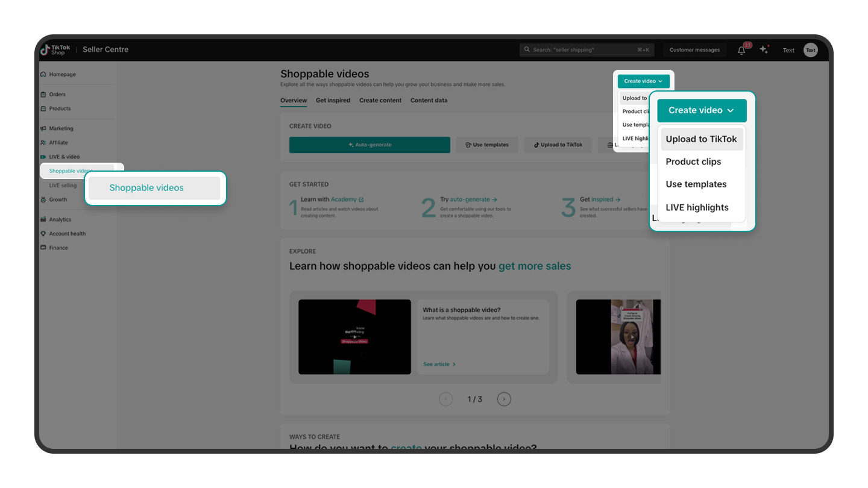868x488 pixels.
Task: Focus the seller shipping search field
Action: click(587, 50)
